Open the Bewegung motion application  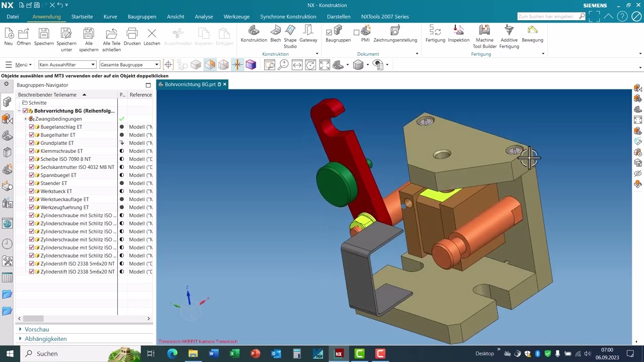[532, 34]
